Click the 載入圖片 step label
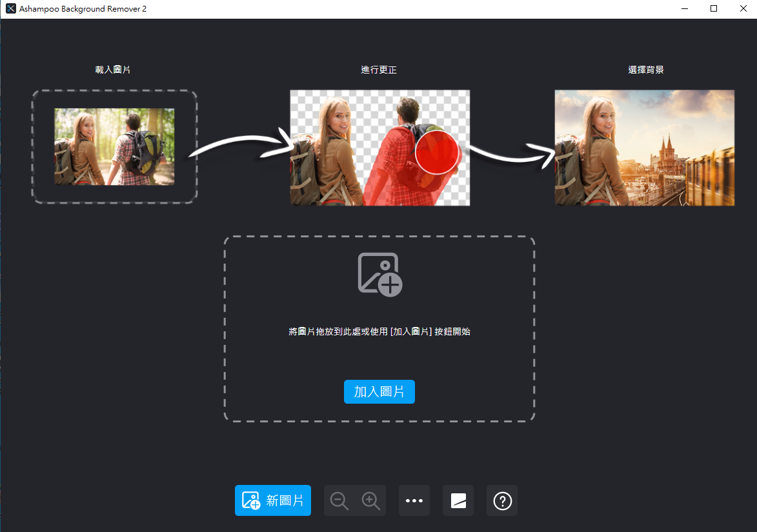757x532 pixels. 113,70
